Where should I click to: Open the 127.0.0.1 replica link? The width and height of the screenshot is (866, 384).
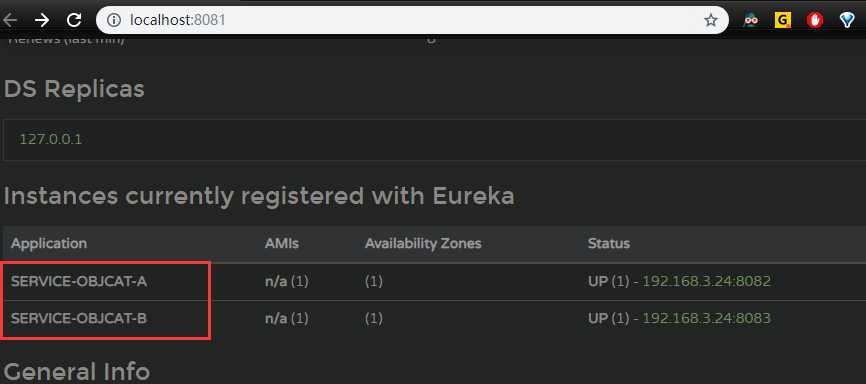point(50,139)
